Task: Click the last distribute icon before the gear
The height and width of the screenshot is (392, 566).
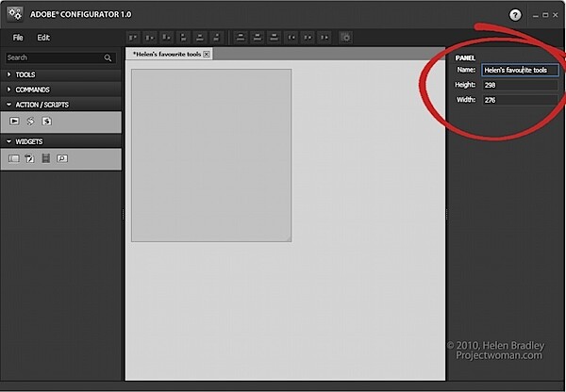Action: click(325, 37)
